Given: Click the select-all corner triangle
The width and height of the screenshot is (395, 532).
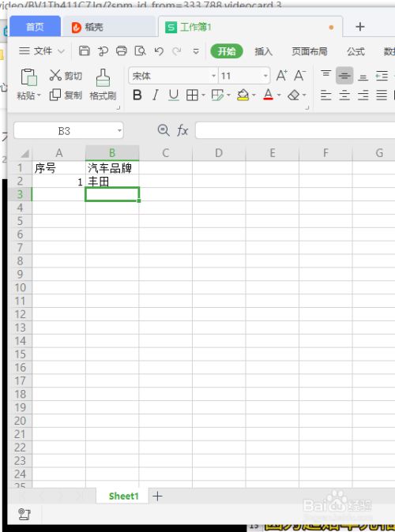Looking at the screenshot, I should click(x=24, y=154).
